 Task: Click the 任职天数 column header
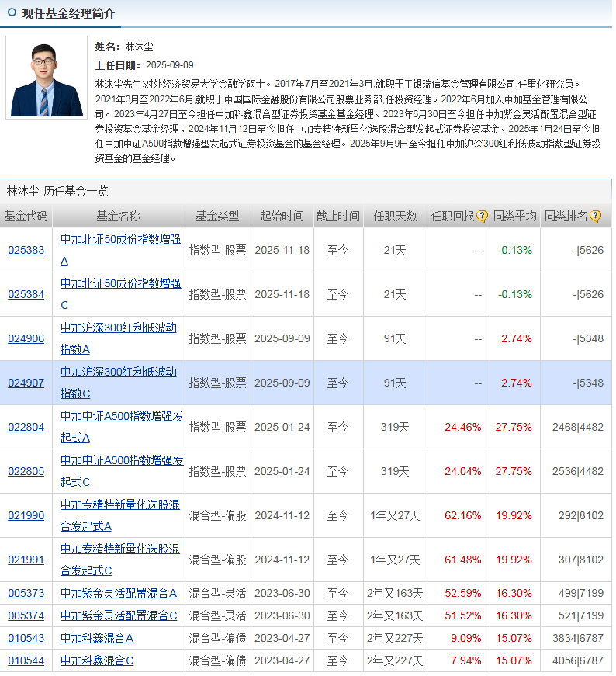(395, 216)
